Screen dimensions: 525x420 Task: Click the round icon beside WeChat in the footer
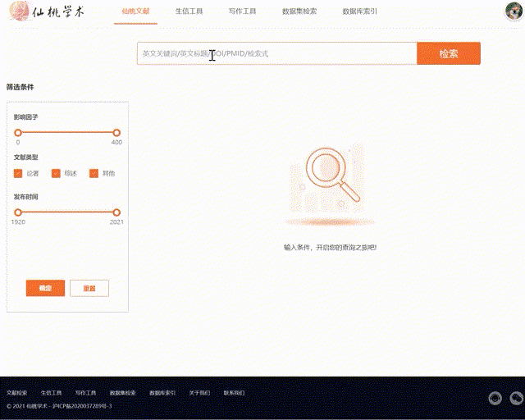(x=495, y=398)
